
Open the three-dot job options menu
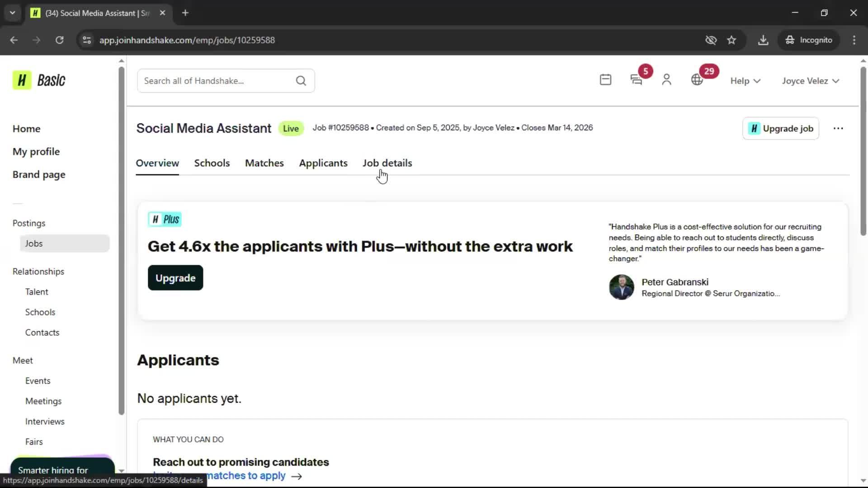(x=838, y=128)
